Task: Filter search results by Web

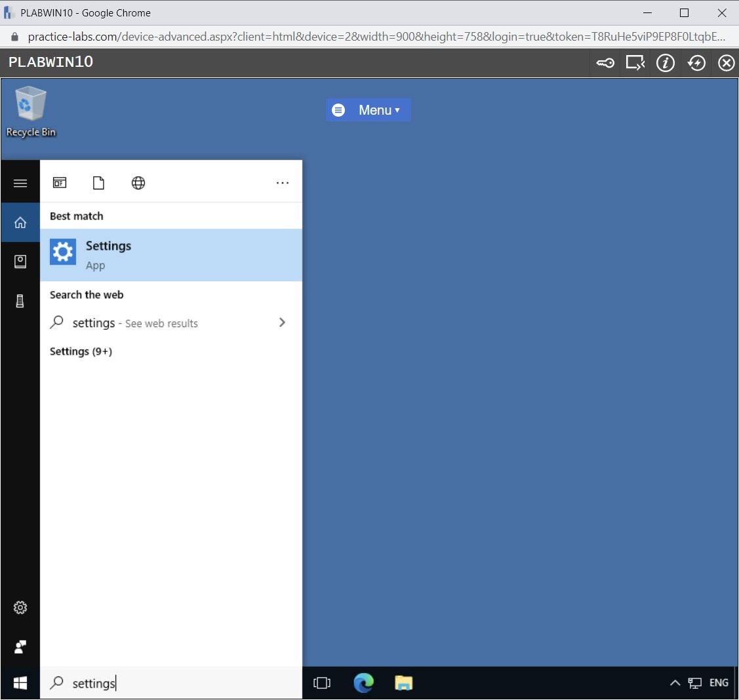Action: [x=138, y=183]
